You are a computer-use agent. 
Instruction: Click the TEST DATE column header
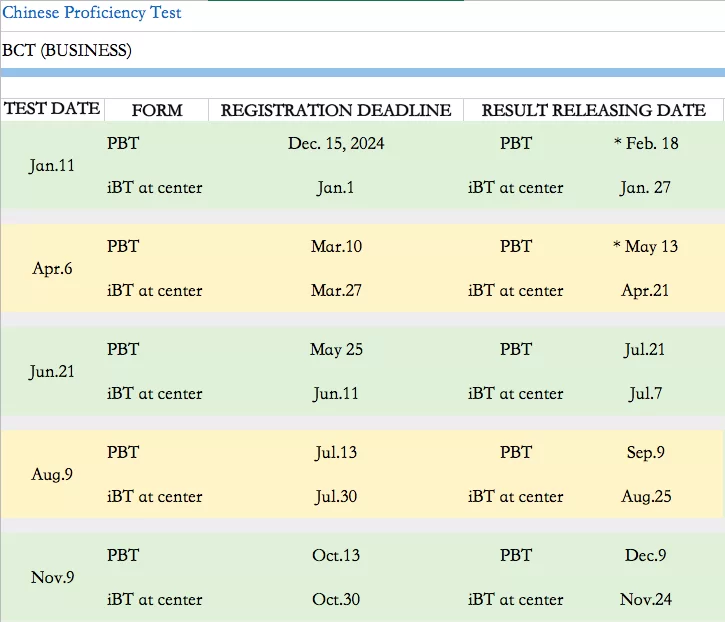(52, 109)
